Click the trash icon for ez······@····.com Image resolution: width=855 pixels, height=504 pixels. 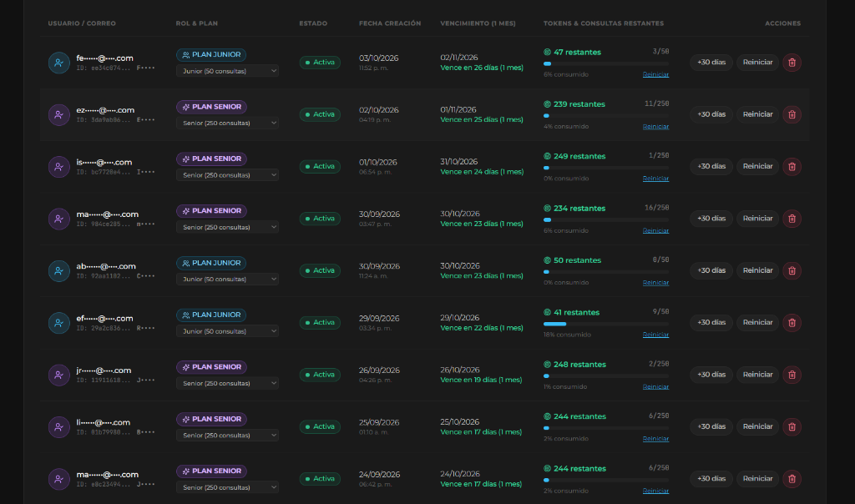tap(792, 114)
